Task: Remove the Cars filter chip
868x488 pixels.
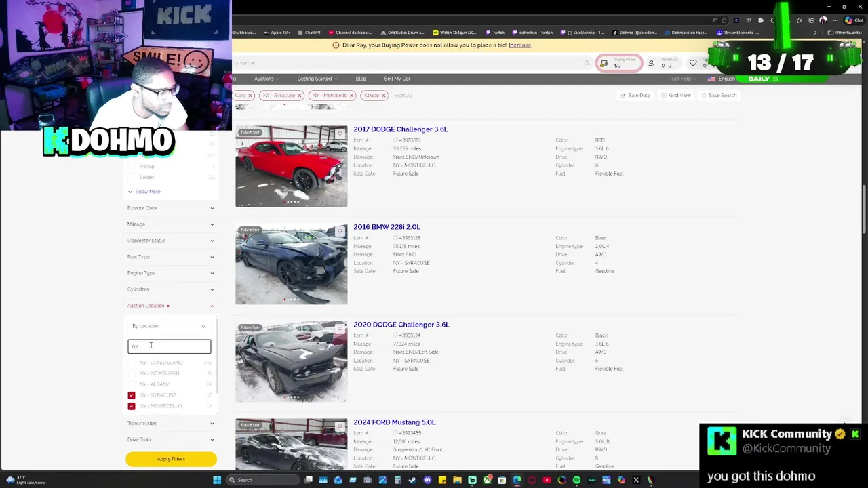Action: click(x=250, y=96)
